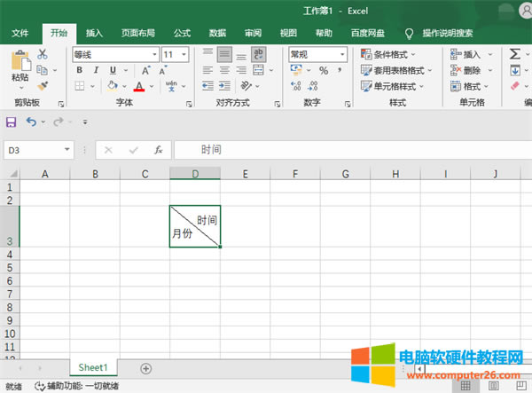The height and width of the screenshot is (393, 532).
Task: Click the percent style icon
Action: click(x=323, y=70)
